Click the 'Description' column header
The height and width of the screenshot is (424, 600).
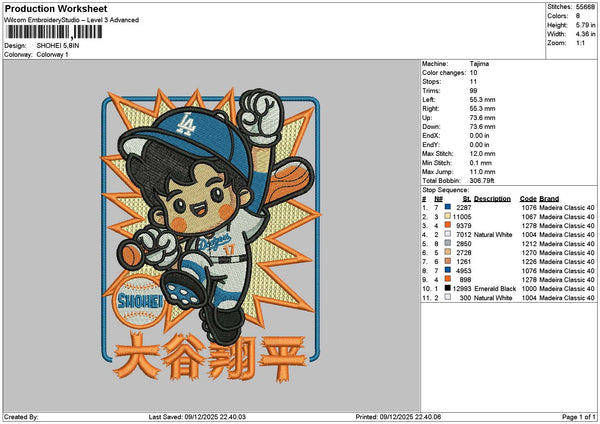click(x=492, y=199)
